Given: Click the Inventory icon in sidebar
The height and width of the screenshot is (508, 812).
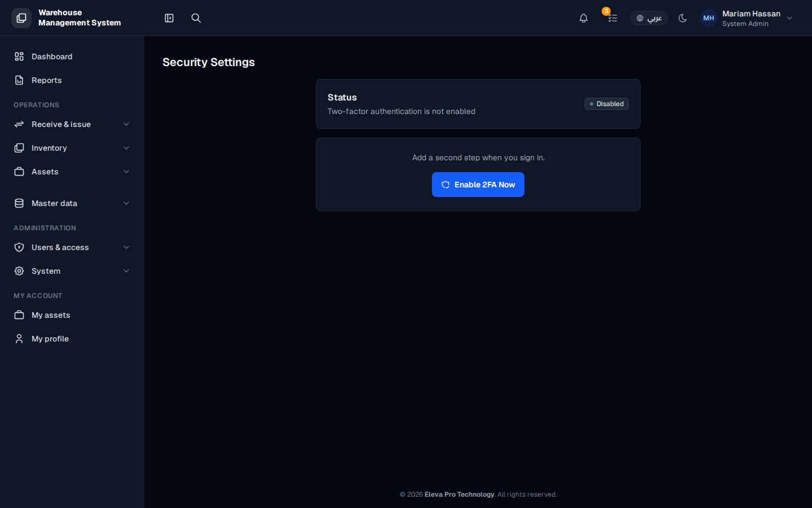Looking at the screenshot, I should [x=19, y=148].
